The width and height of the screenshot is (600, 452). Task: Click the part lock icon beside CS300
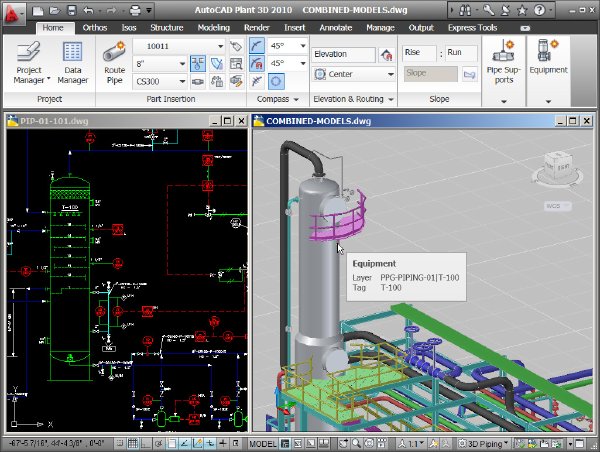coord(217,81)
